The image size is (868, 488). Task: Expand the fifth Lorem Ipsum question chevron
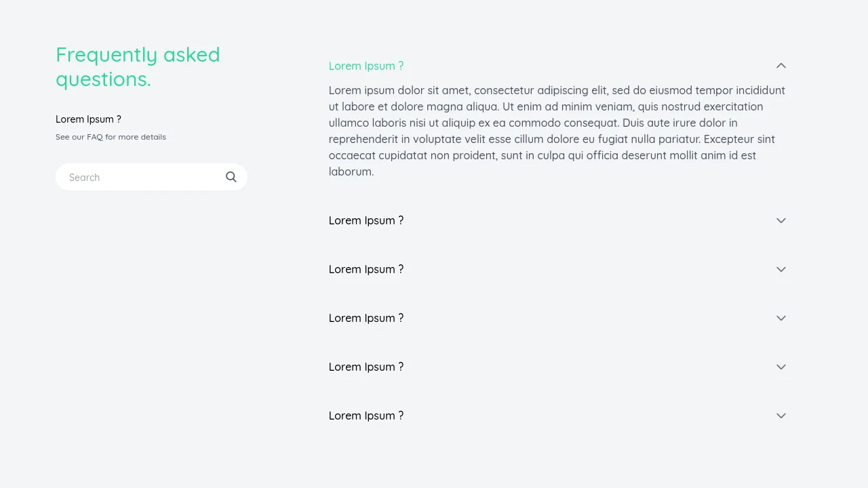[x=781, y=367]
